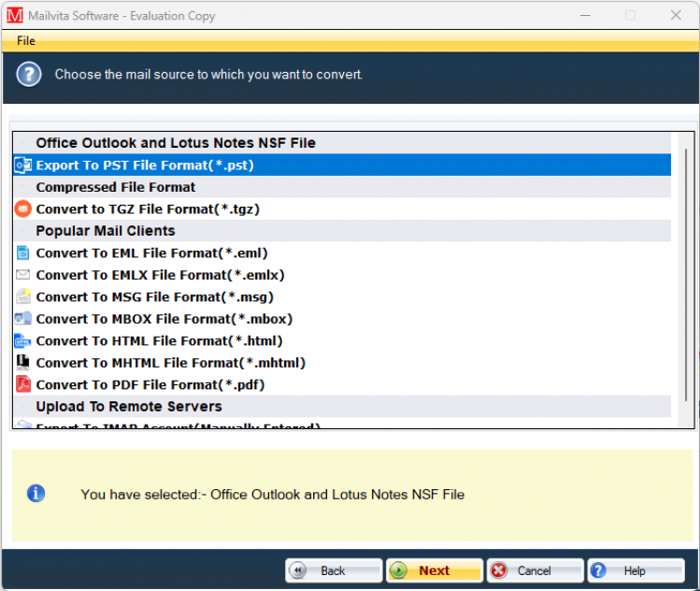Cancel the conversion wizard
This screenshot has height=591, width=700.
(536, 570)
